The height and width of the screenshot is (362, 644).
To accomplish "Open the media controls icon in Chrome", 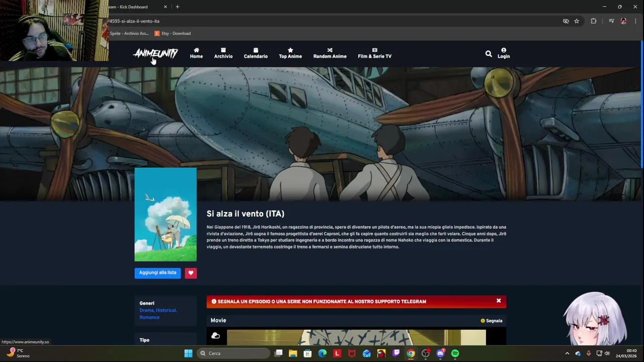I will [611, 21].
